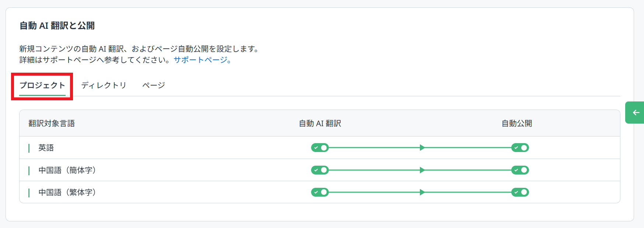This screenshot has width=644, height=228.
Task: Select the プロジェクト tab
Action: [42, 85]
